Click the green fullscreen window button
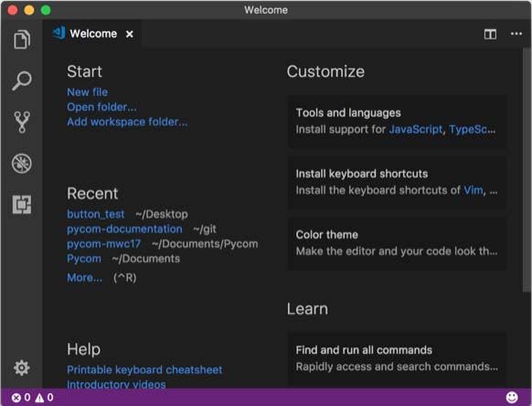532x406 pixels. point(46,10)
